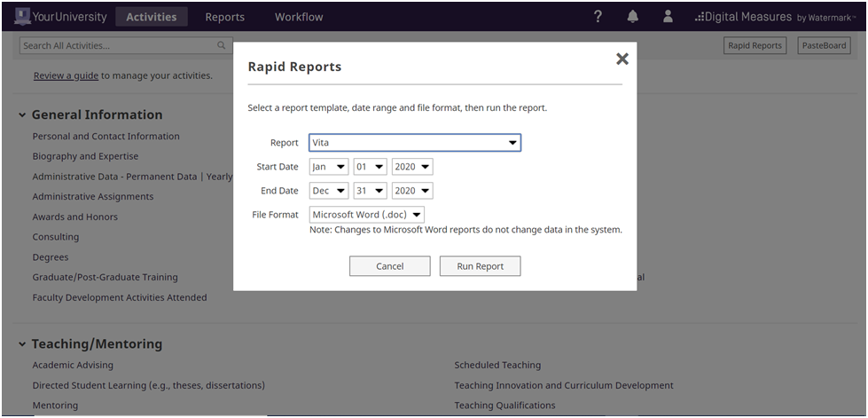Open Academic Advising

(x=73, y=365)
